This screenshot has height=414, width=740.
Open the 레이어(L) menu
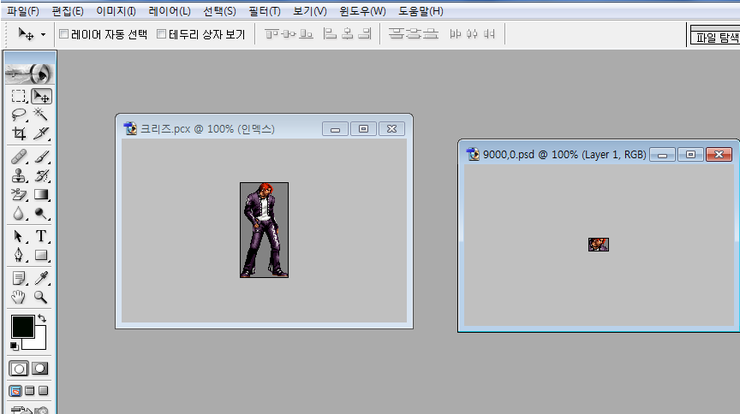click(x=169, y=11)
